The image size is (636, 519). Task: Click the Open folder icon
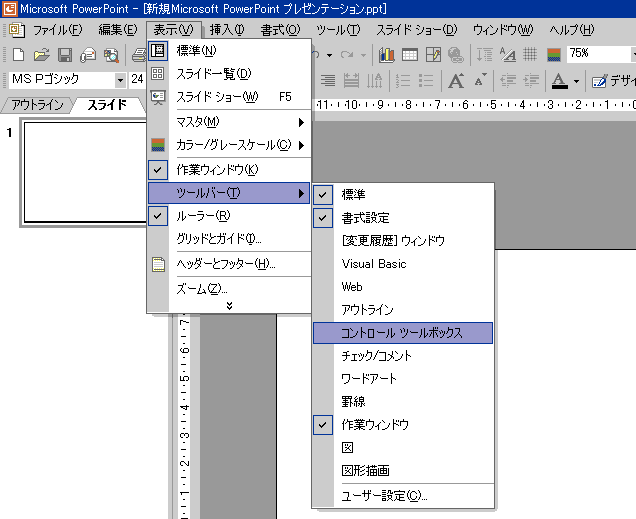coord(42,54)
